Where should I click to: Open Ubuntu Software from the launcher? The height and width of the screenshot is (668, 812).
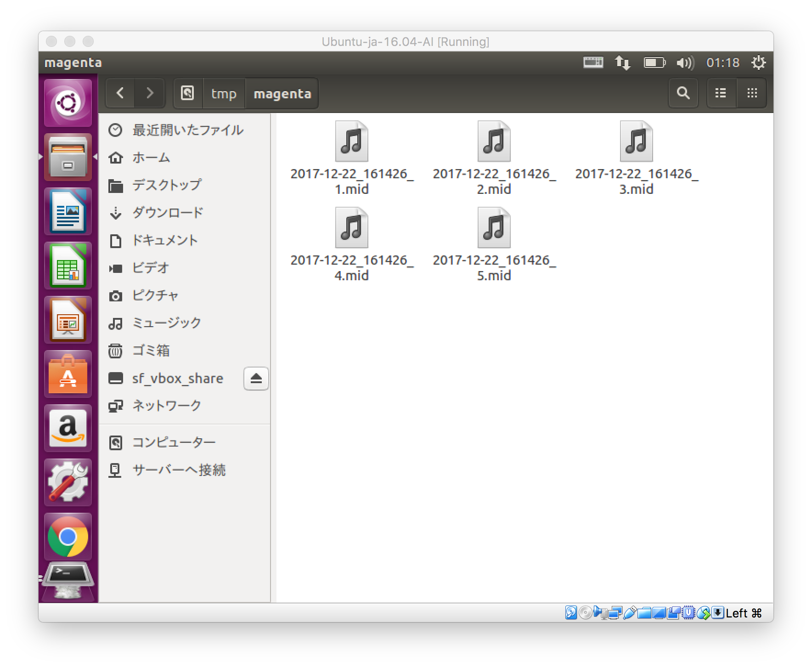coord(68,374)
